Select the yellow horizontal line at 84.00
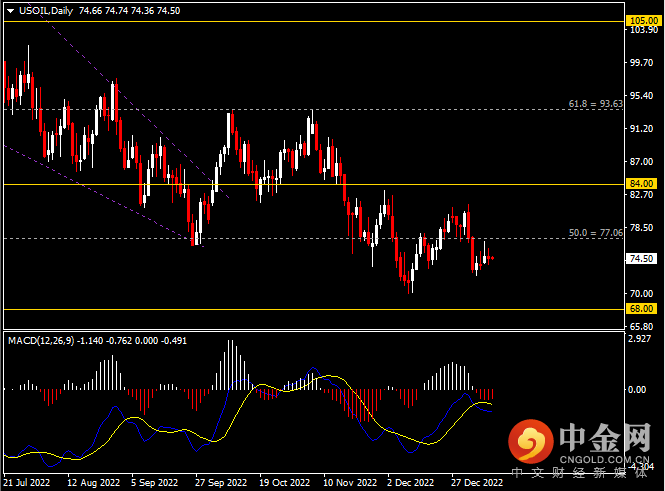665x491 pixels. [x=300, y=184]
